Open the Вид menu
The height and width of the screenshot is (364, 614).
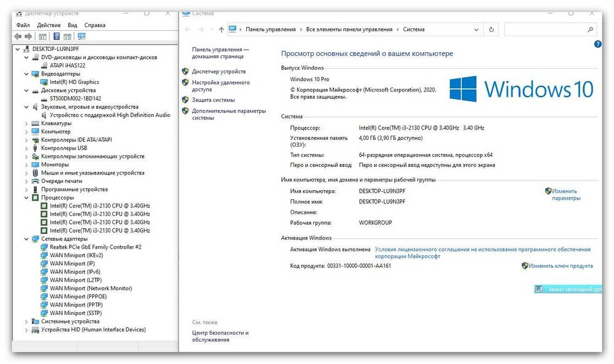[72, 25]
